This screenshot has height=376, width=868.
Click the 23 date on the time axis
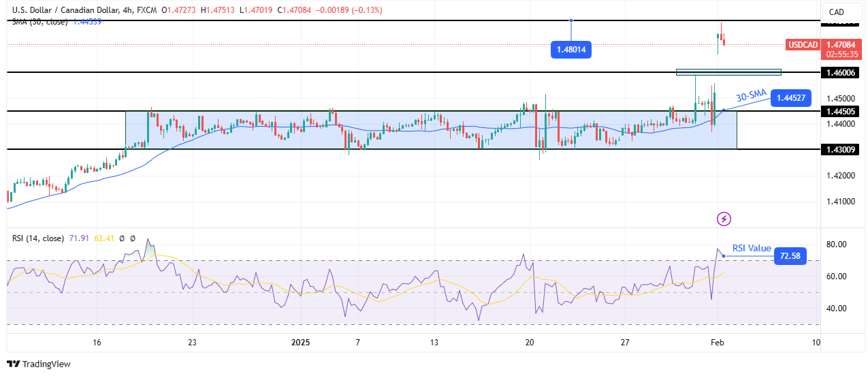[193, 342]
